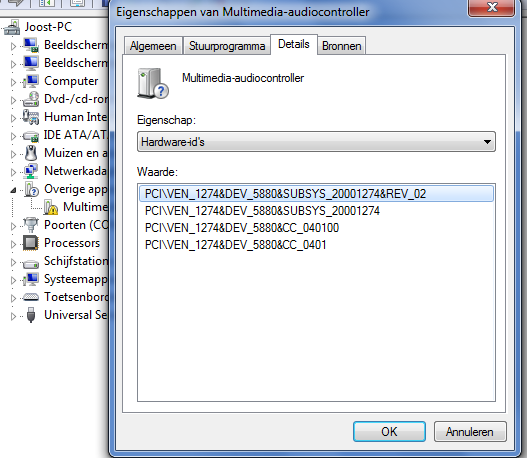Screen dimensions: 527x458
Task: Select the Multimedia device with warning icon
Action: (x=51, y=207)
